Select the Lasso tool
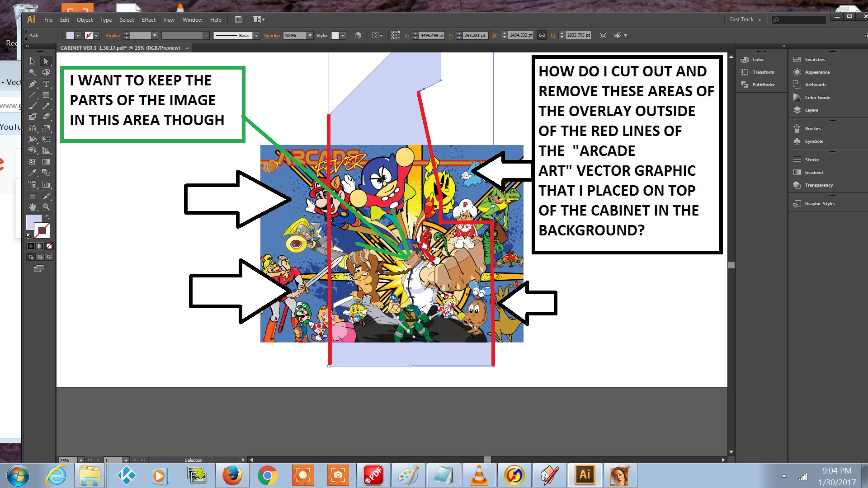 click(x=46, y=72)
